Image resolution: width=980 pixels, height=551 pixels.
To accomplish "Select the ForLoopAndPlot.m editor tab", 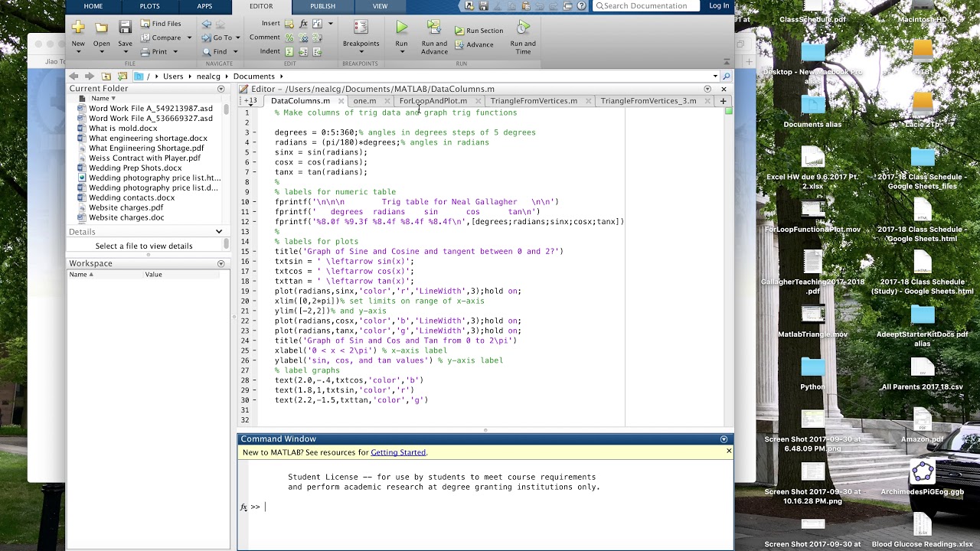I will pyautogui.click(x=433, y=101).
